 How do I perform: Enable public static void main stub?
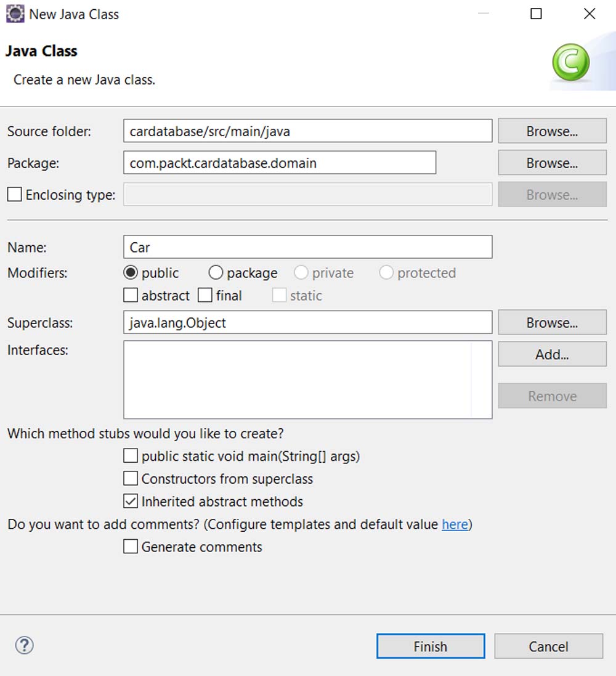[131, 456]
